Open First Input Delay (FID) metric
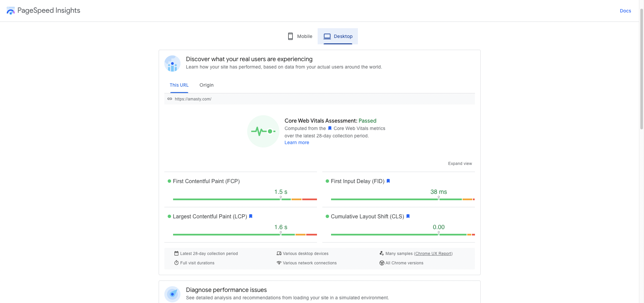 coord(358,181)
